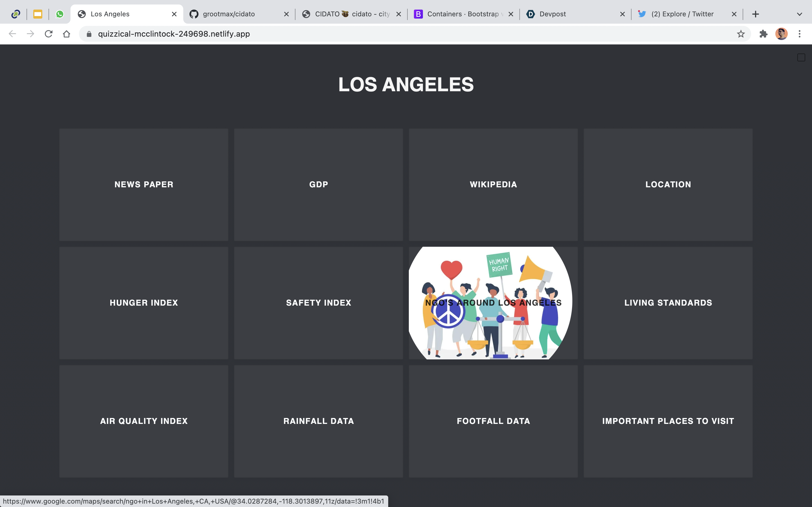Open Chrome's three-dot menu
Image resolution: width=812 pixels, height=507 pixels.
800,34
